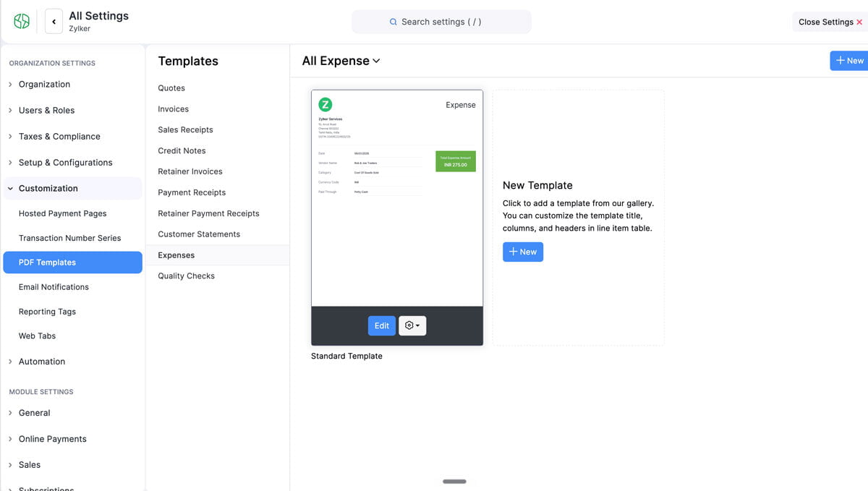Image resolution: width=868 pixels, height=491 pixels.
Task: Click the red X in Close Settings
Action: [x=859, y=22]
